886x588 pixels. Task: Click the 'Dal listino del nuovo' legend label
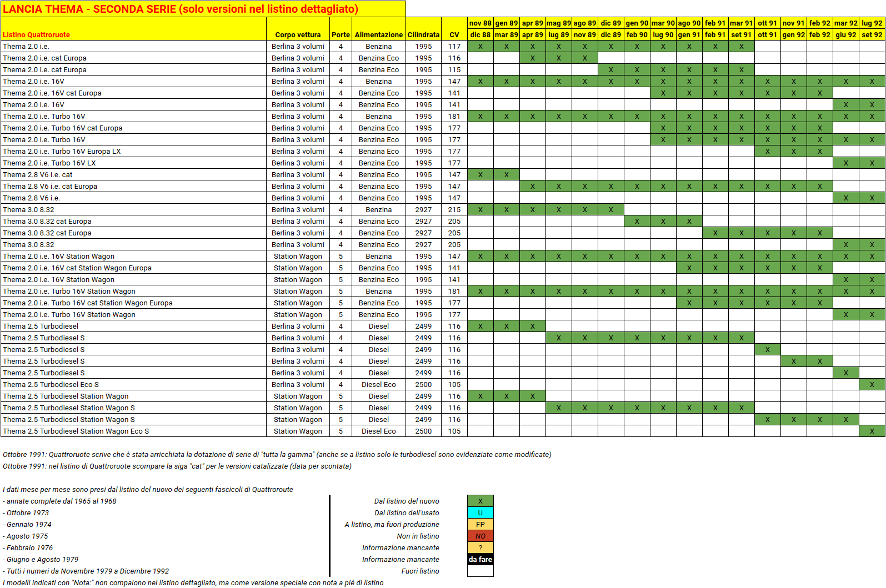point(407,501)
